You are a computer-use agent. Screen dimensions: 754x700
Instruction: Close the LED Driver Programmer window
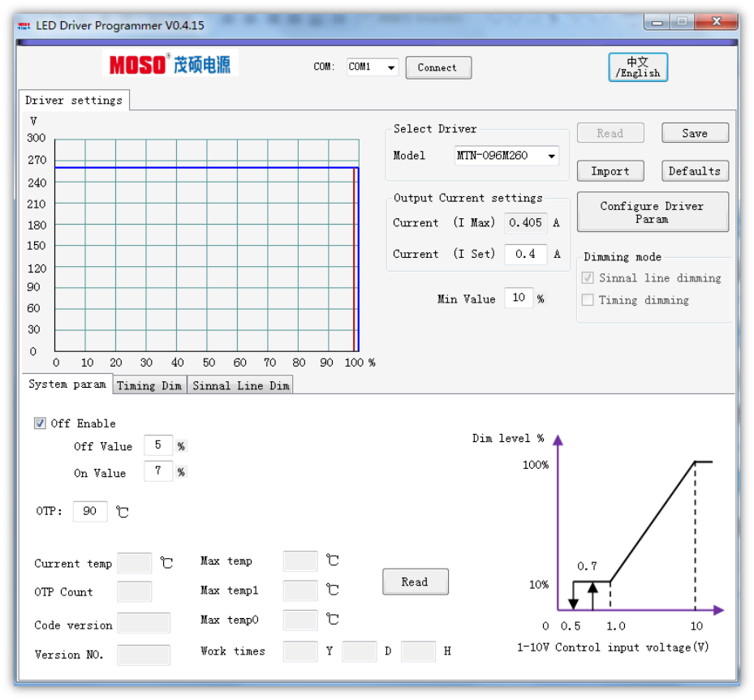717,22
